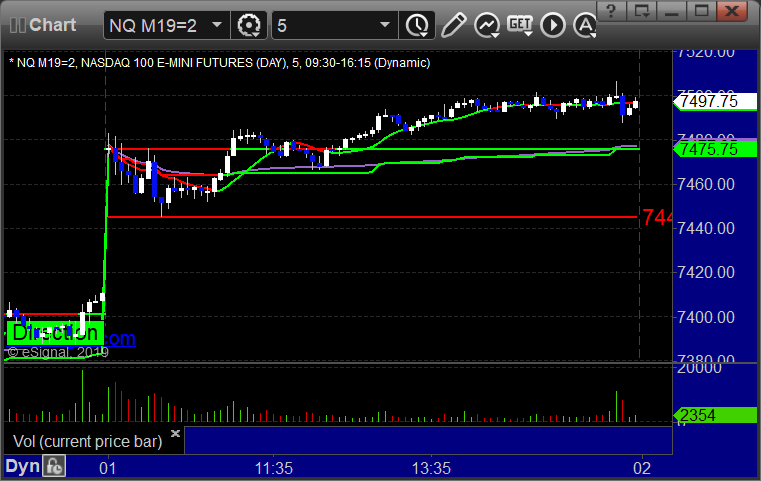Click the grip handle beside Chart title

17,25
